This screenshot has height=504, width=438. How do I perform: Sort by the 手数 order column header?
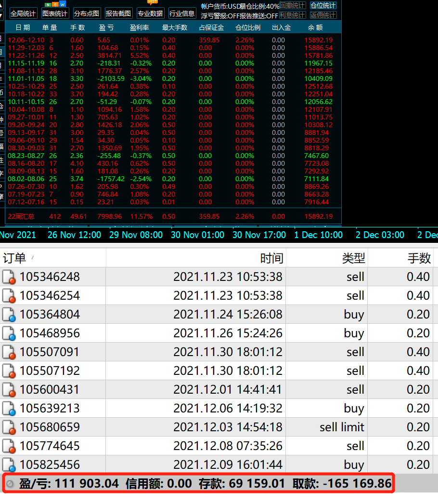(x=400, y=258)
